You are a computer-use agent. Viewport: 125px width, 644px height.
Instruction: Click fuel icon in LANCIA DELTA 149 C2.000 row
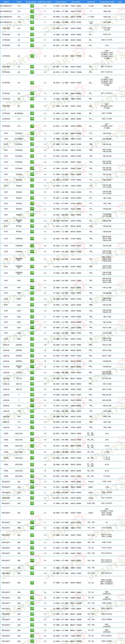pyautogui.click(x=32, y=384)
